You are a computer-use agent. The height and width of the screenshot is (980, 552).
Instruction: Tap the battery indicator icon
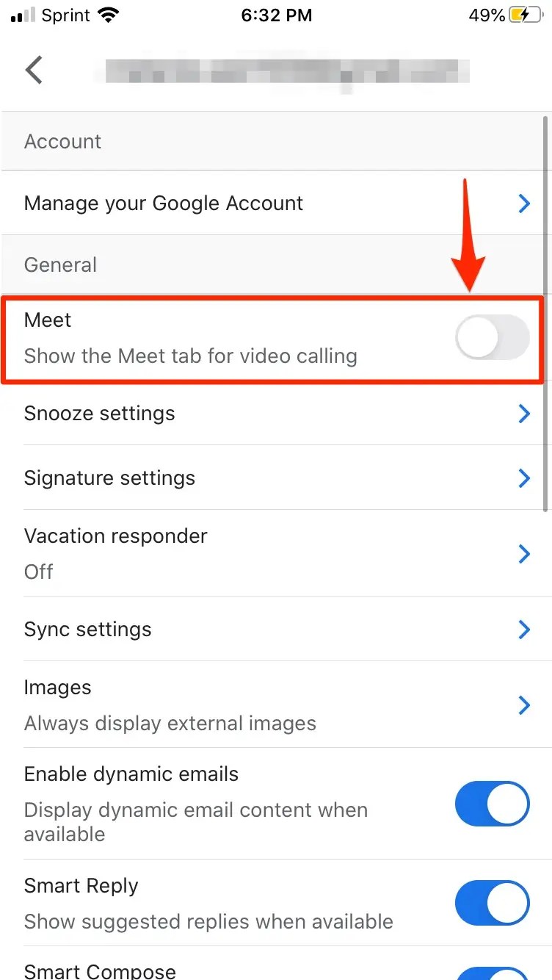click(526, 15)
